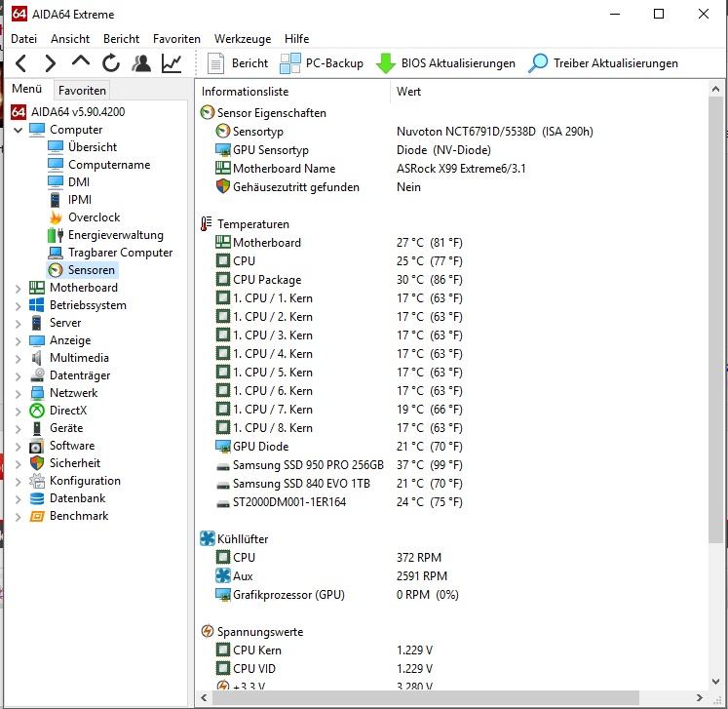Image resolution: width=728 pixels, height=709 pixels.
Task: Expand the Anzeige tree node
Action: point(19,341)
